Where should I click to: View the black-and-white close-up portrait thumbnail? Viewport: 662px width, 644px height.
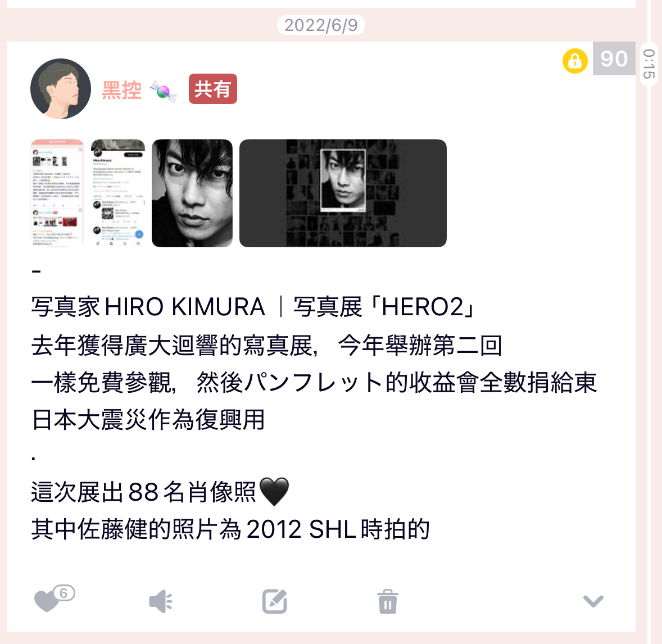point(192,193)
